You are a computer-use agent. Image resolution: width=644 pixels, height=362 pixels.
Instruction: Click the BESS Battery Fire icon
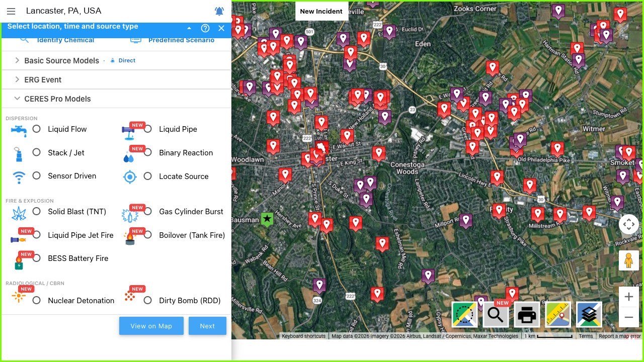(x=19, y=262)
